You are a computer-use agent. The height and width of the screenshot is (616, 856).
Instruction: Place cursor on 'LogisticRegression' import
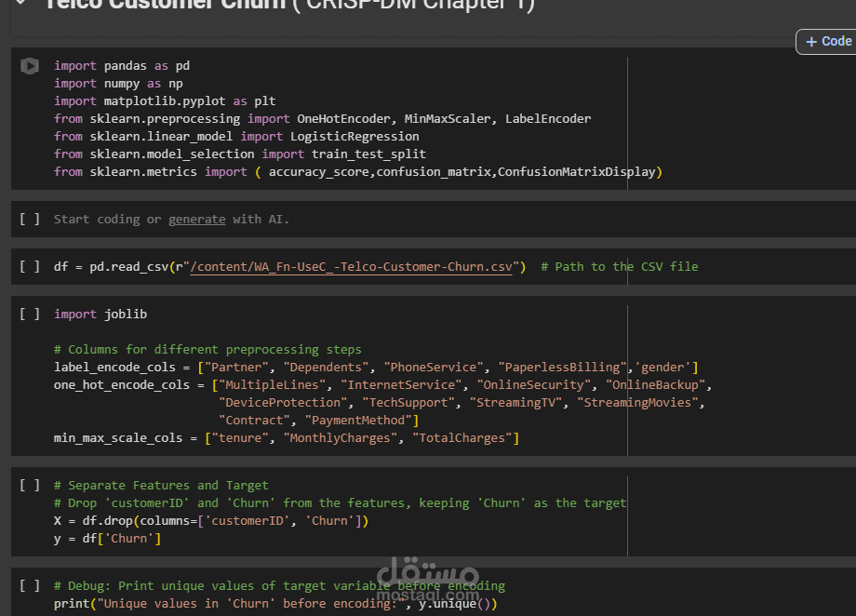click(x=354, y=137)
